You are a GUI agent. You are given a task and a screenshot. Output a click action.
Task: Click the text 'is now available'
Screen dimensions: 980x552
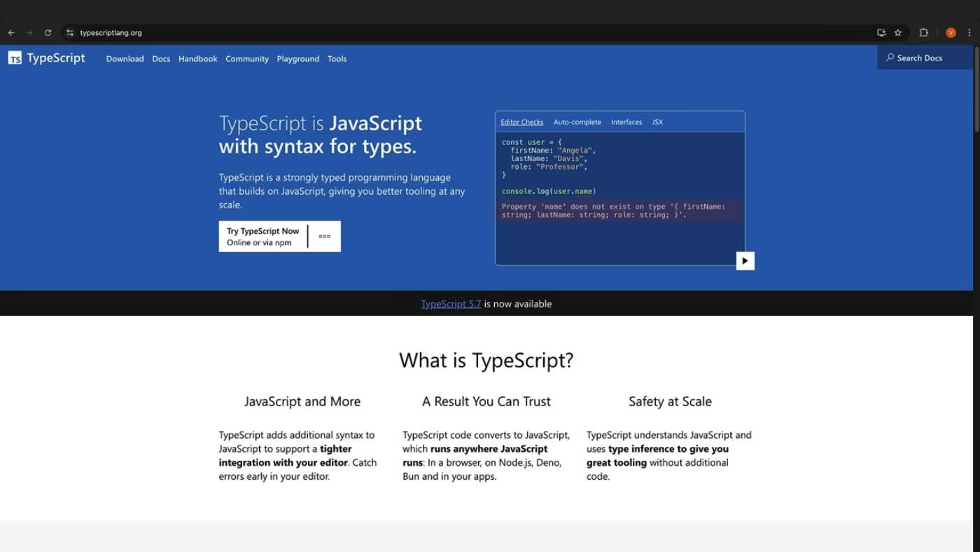pos(518,303)
